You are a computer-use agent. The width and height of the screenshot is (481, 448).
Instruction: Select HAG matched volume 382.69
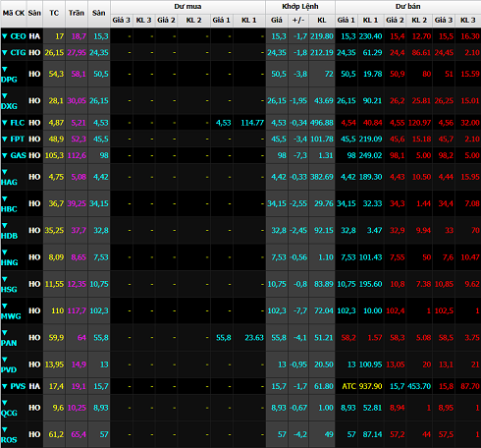[322, 177]
